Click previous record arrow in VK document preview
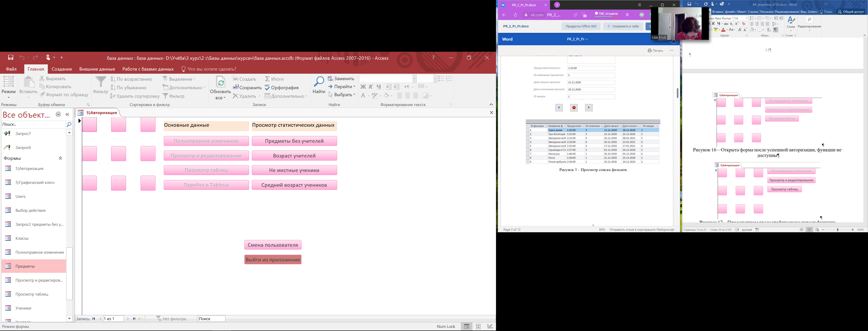868x331 pixels. coord(559,108)
